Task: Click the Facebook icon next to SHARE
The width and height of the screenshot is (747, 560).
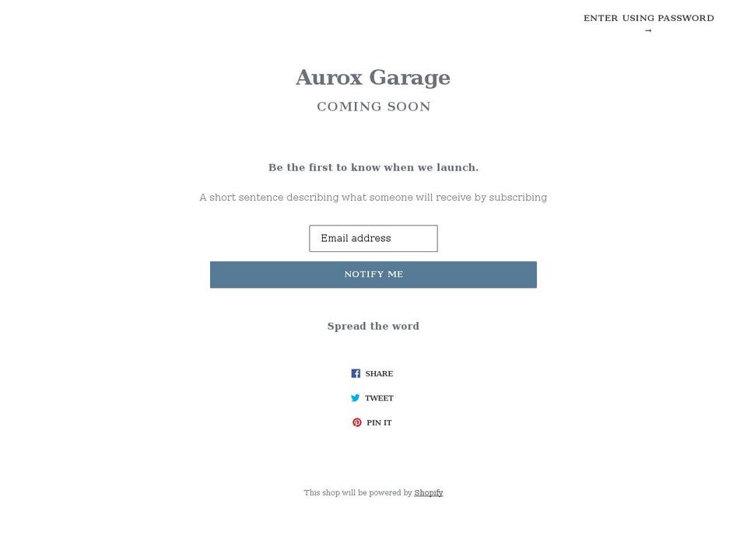Action: coord(356,373)
